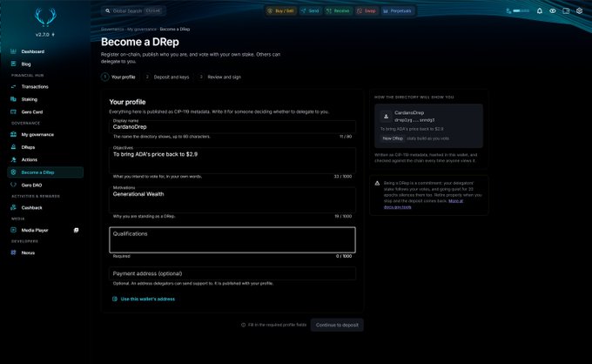
Task: Open the Blog sidebar icon
Action: coord(14,64)
